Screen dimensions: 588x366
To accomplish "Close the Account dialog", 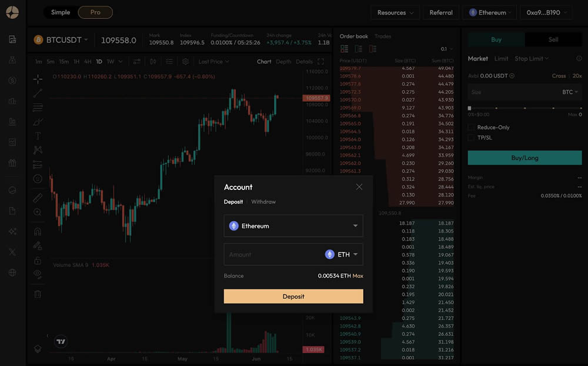I will tap(359, 187).
